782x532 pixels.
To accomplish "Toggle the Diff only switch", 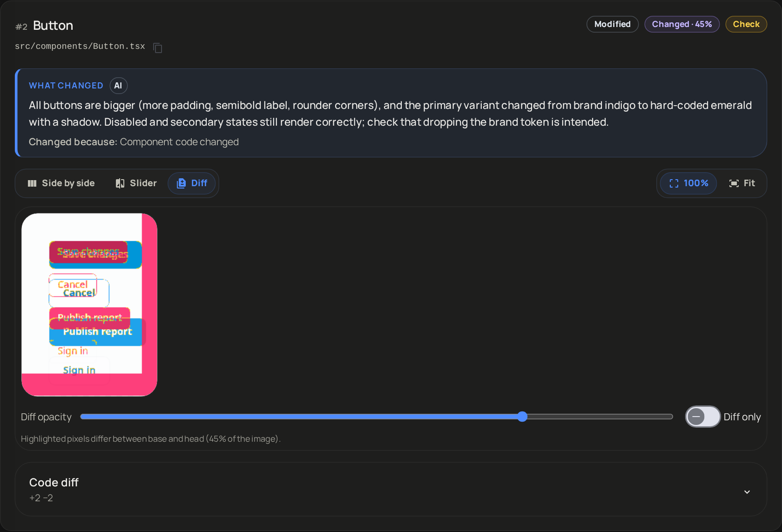I will click(703, 417).
